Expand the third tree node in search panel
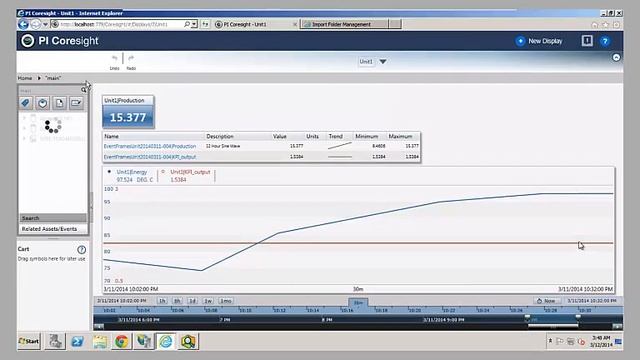Screen dimensions: 640x360 pyautogui.click(x=24, y=139)
